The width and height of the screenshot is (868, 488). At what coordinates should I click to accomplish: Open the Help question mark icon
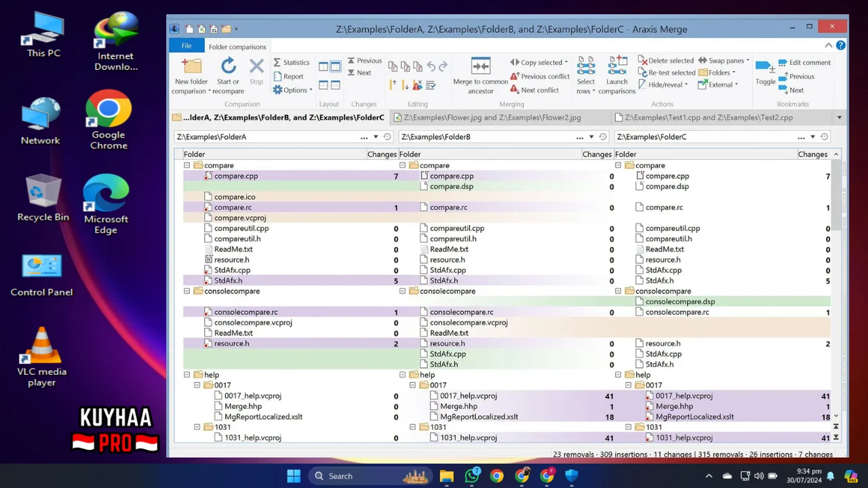(841, 46)
